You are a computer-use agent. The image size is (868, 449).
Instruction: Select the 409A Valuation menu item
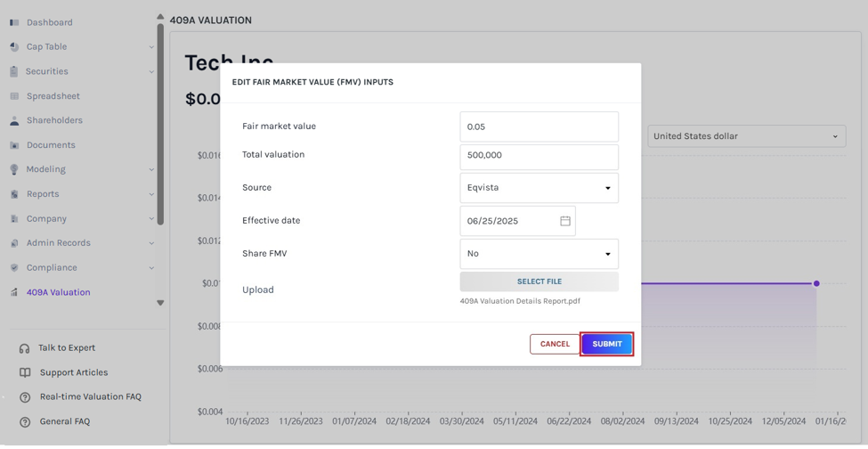pyautogui.click(x=58, y=292)
